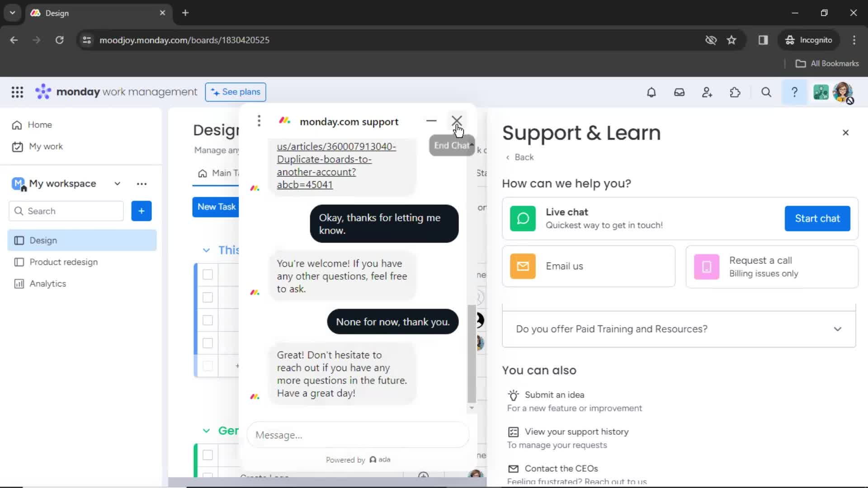Click the chat Message input field
Screen dimensions: 868x488
coord(358,435)
